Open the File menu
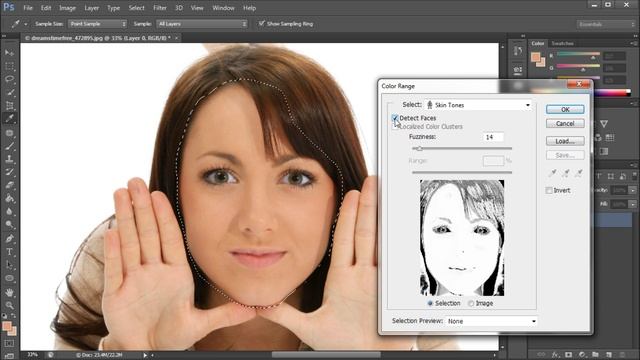 (x=28, y=8)
